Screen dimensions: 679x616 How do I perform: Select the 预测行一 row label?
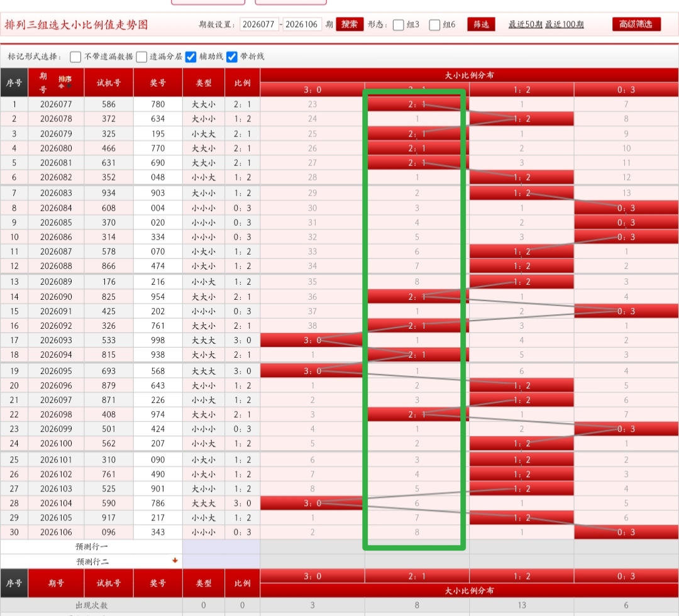(x=92, y=547)
